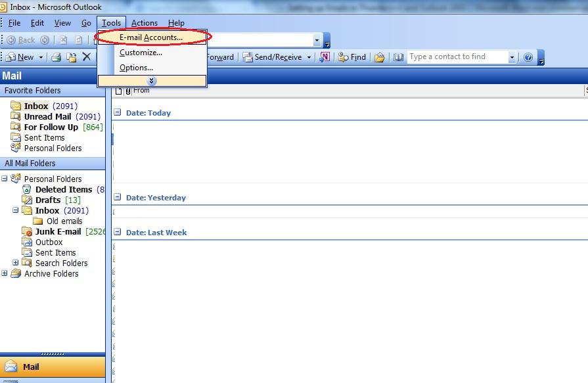The height and width of the screenshot is (383, 588).
Task: Click the forward navigation arrow icon
Action: (x=45, y=40)
